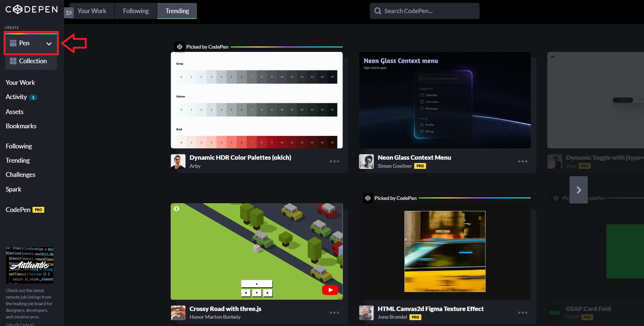Focus the Search CodePen field
Image resolution: width=644 pixels, height=326 pixels.
425,11
